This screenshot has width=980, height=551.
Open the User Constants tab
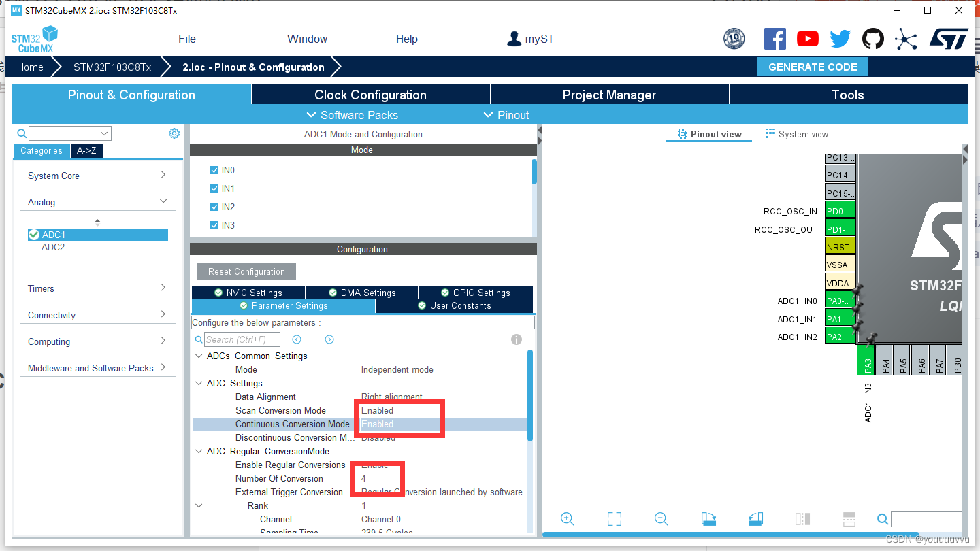(x=454, y=306)
